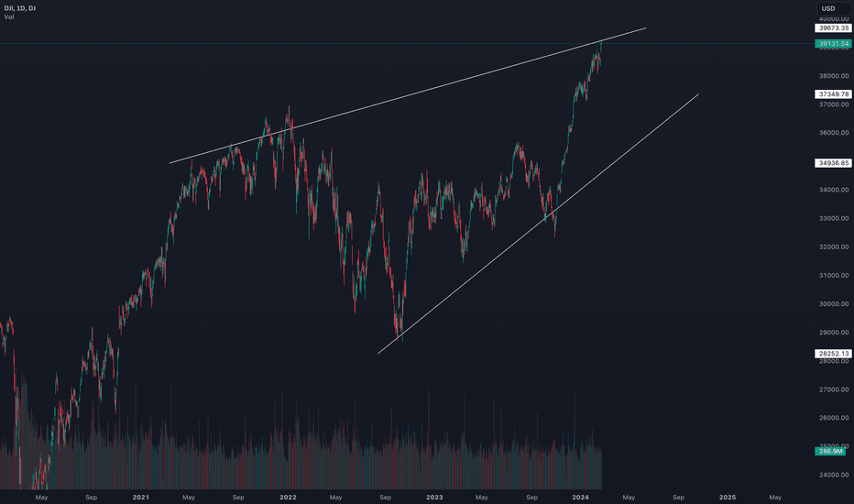This screenshot has width=854, height=504.
Task: Click the 2021 label on time axis
Action: 140,497
